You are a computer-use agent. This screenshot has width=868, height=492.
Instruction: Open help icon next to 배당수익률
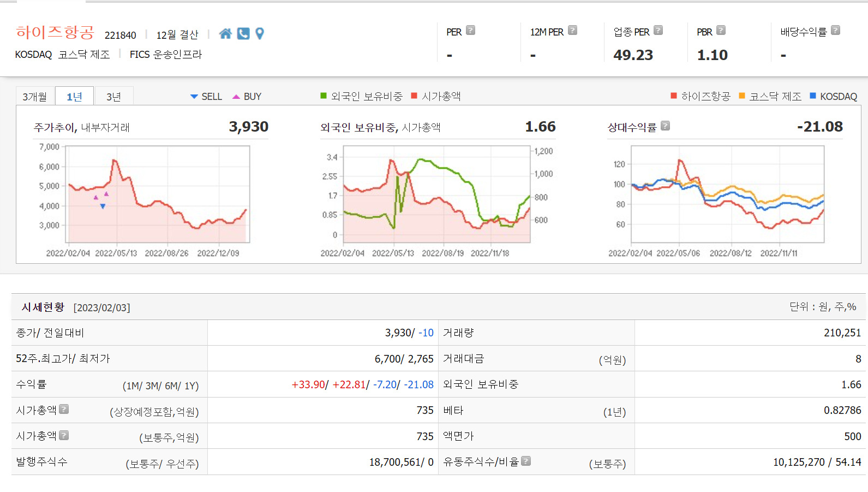tap(835, 31)
